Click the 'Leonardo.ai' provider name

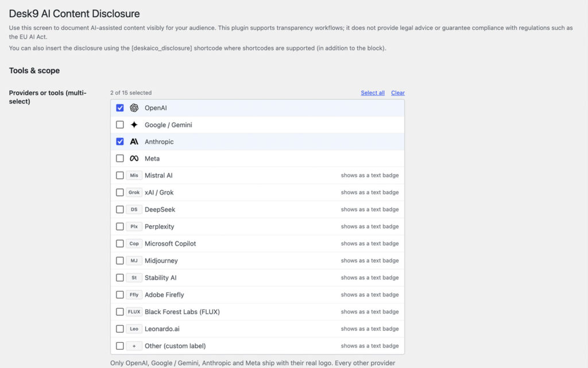tap(162, 329)
